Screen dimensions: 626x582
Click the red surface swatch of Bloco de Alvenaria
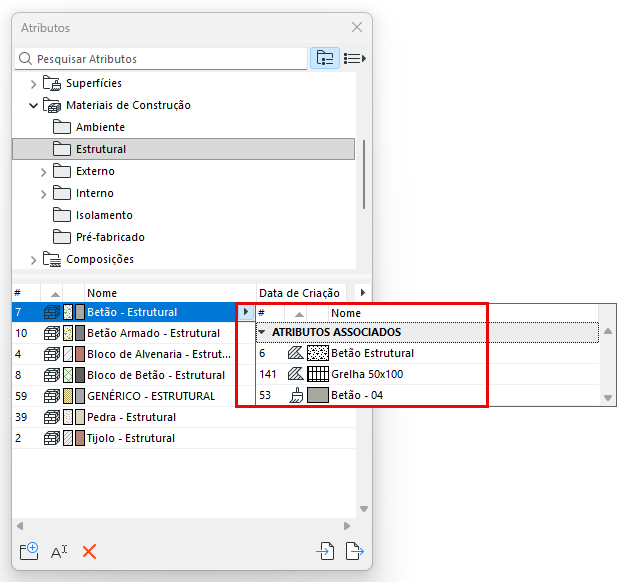(x=80, y=354)
